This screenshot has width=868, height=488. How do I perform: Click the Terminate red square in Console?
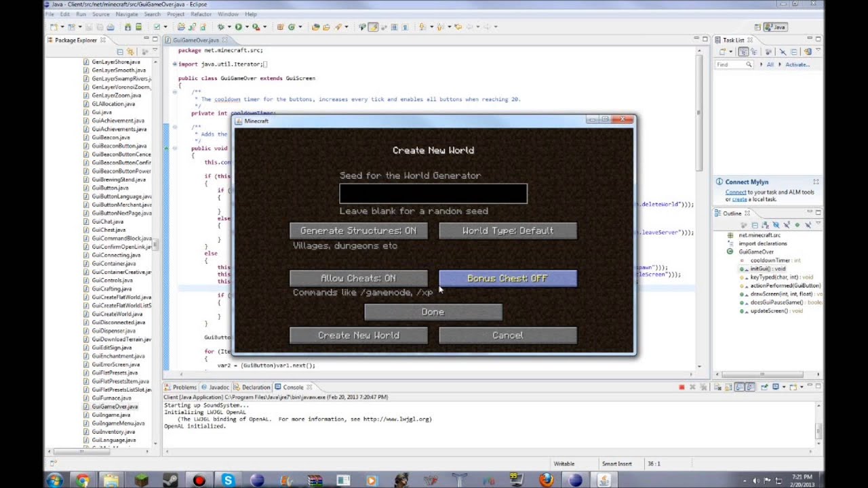pos(682,387)
